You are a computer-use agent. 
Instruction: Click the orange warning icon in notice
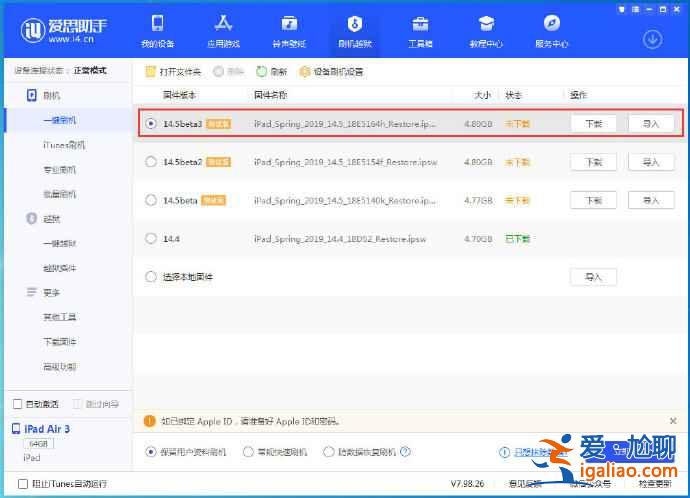150,421
